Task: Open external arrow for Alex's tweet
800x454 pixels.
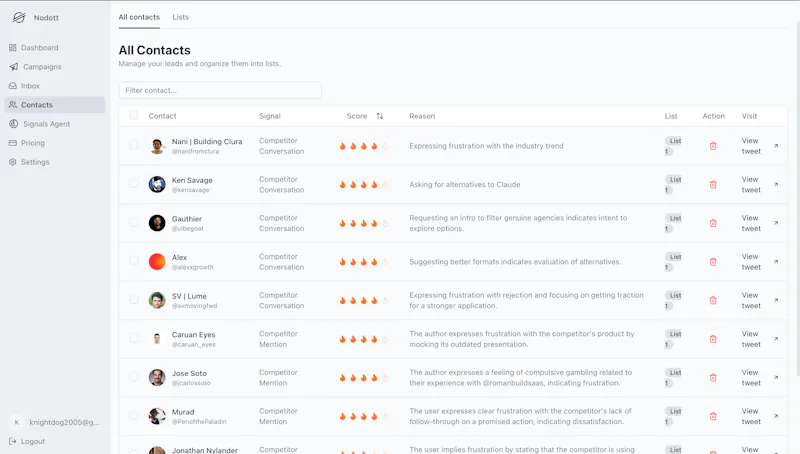Action: [x=776, y=262]
